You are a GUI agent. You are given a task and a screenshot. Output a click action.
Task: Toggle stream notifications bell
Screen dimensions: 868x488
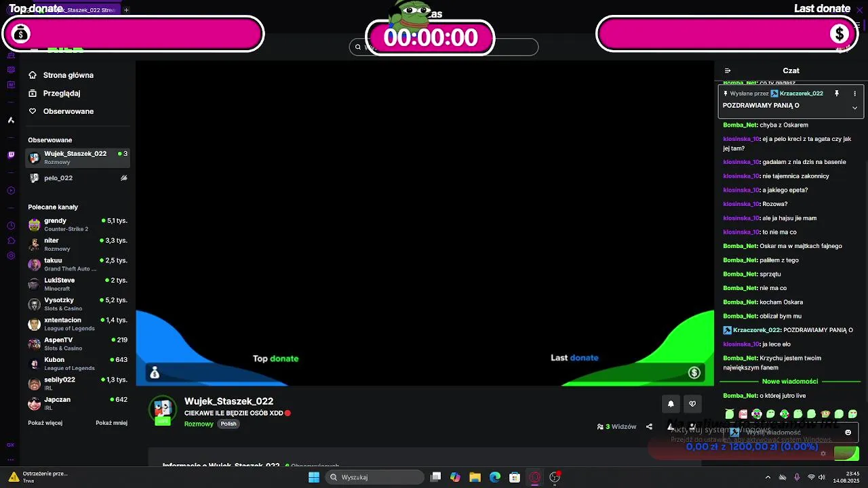pyautogui.click(x=671, y=403)
